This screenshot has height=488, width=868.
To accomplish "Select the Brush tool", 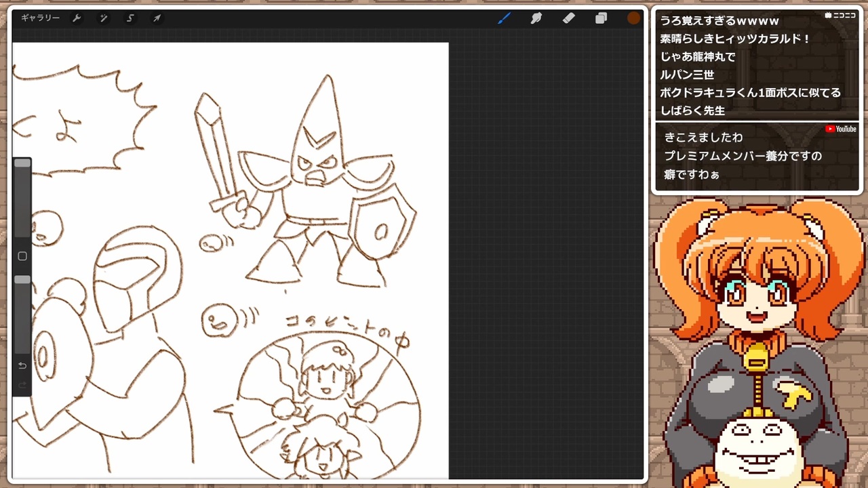I will 504,18.
